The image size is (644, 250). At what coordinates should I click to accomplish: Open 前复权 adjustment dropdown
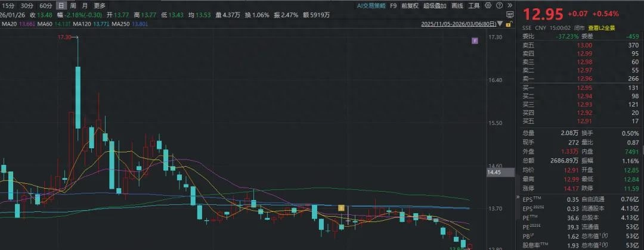(410, 6)
